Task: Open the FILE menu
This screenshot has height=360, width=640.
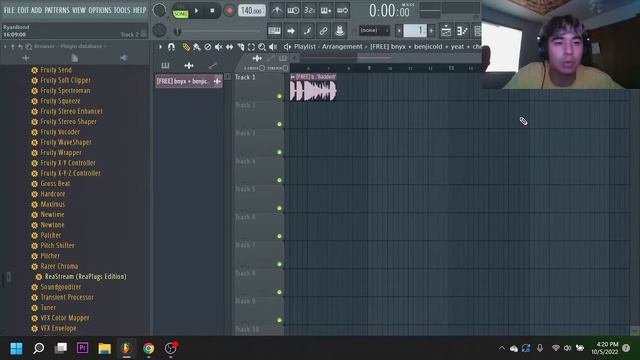Action: (9, 10)
